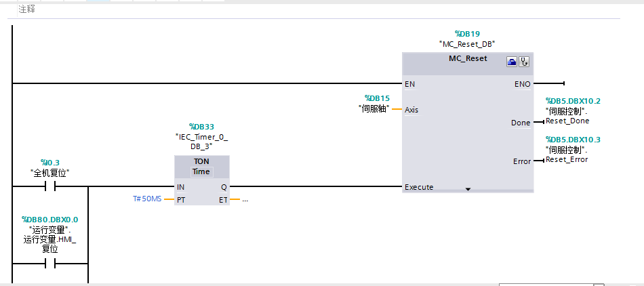644x286 pixels.
Task: Select the TON IN input pin
Action: 181,187
